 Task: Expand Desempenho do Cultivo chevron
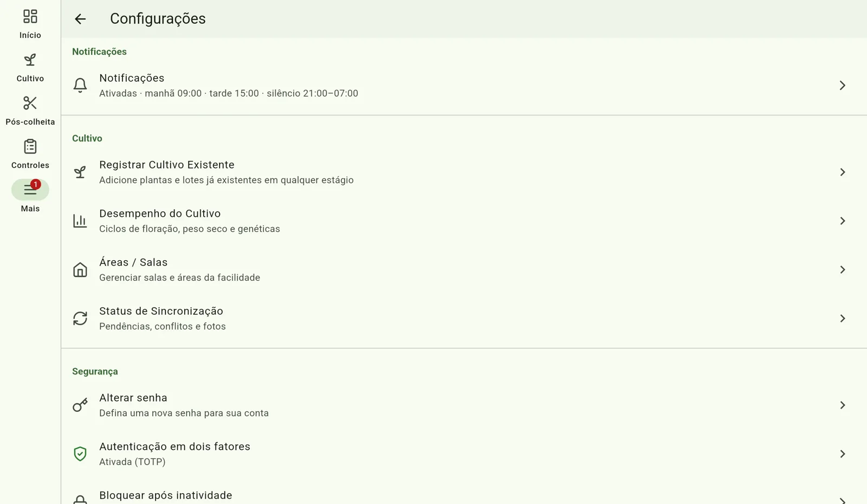843,221
